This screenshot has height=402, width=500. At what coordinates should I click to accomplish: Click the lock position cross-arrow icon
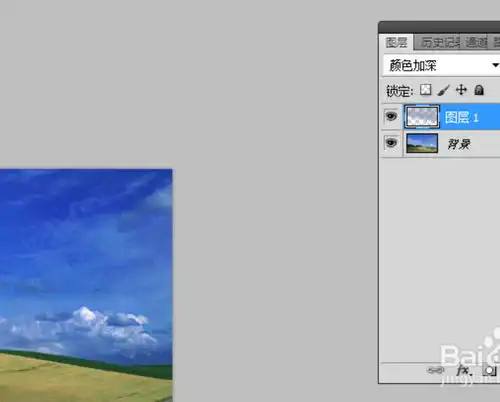tap(461, 90)
